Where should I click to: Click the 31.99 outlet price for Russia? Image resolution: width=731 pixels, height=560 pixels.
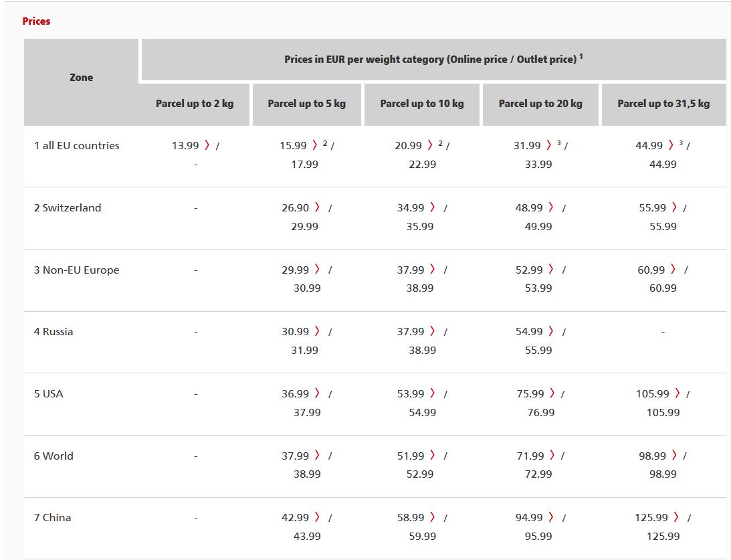tap(304, 350)
